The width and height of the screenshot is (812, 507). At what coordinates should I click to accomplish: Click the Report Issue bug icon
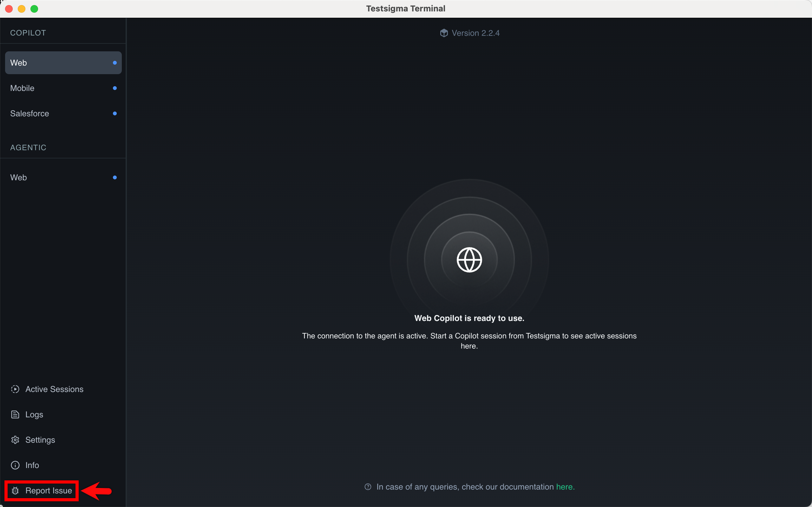[15, 491]
